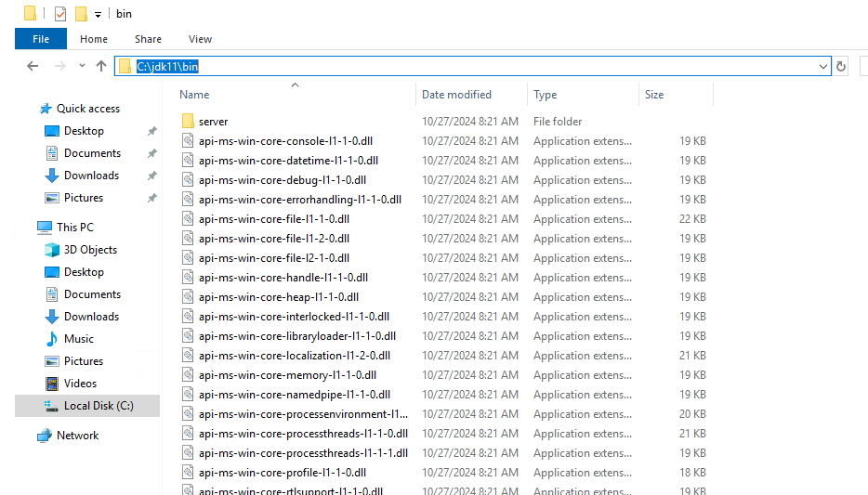The height and width of the screenshot is (495, 868).
Task: Select the server folder
Action: 213,122
